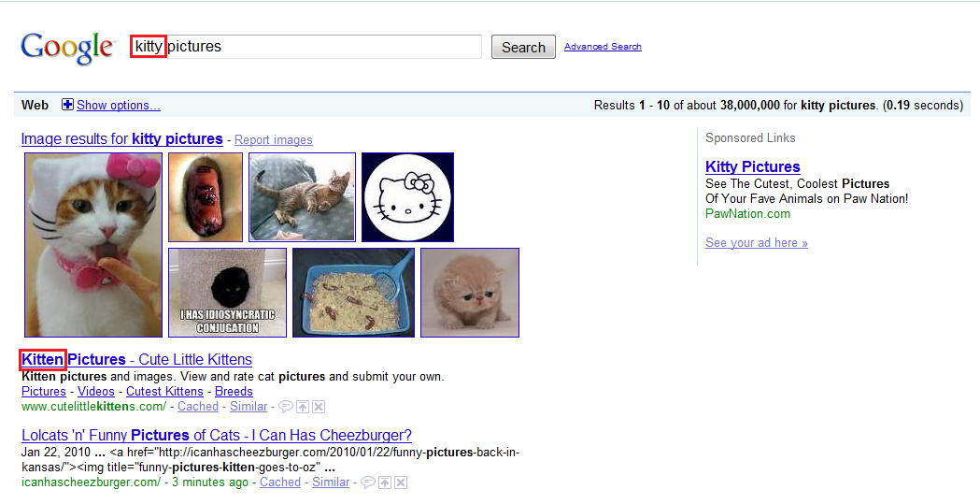Open the hot dog image thumbnail
980x504 pixels.
pyautogui.click(x=206, y=197)
